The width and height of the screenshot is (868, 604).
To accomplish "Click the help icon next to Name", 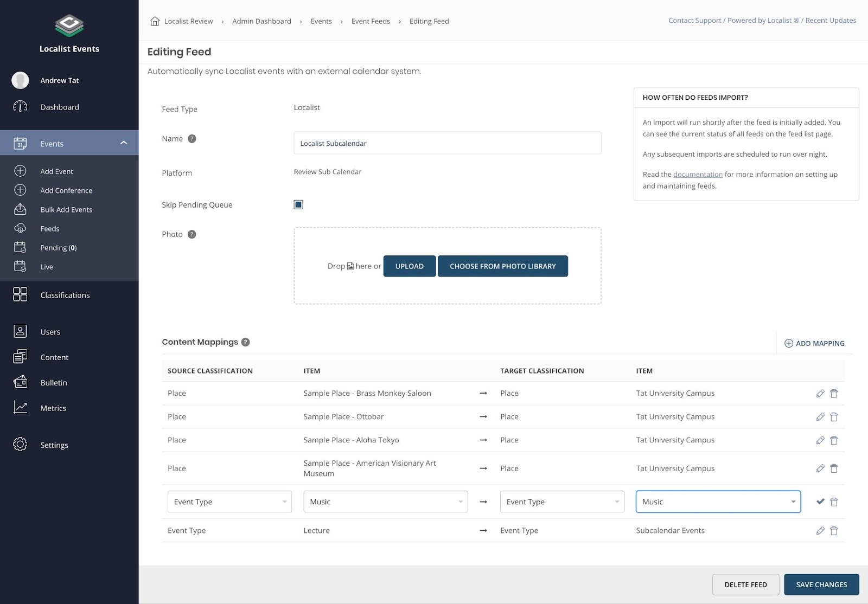I will coord(192,139).
